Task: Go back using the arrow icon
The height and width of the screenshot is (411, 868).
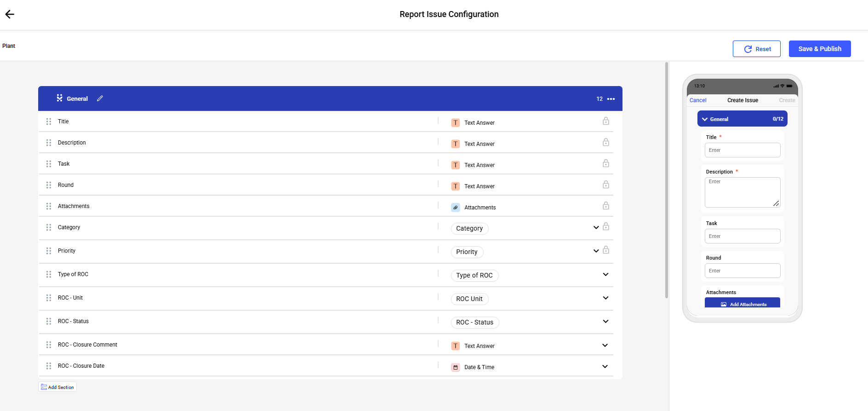Action: click(x=10, y=14)
